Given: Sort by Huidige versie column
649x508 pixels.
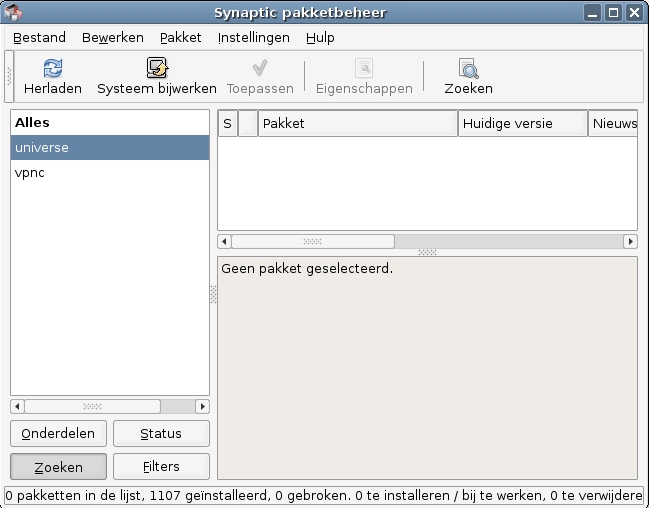Looking at the screenshot, I should tap(523, 123).
